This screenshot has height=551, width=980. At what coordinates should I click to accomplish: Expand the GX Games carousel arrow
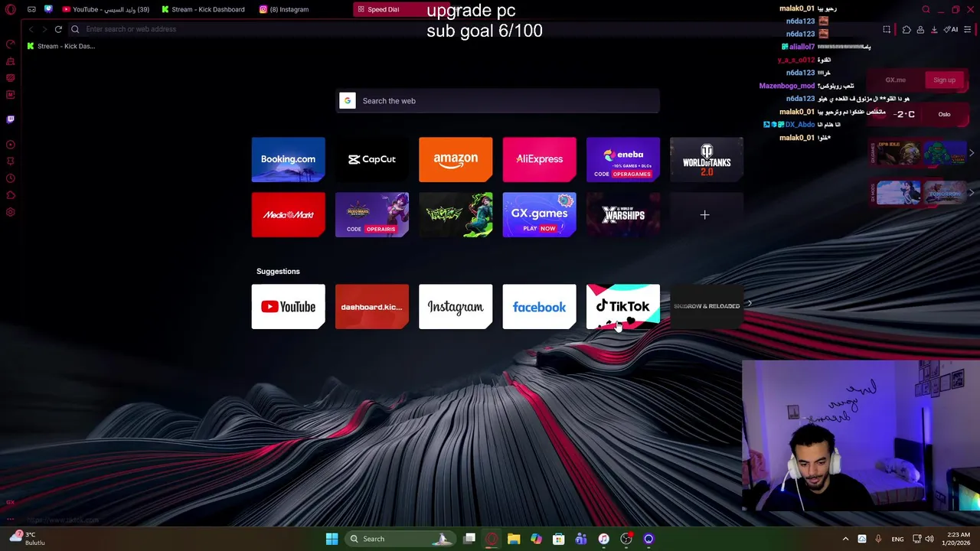pos(972,153)
